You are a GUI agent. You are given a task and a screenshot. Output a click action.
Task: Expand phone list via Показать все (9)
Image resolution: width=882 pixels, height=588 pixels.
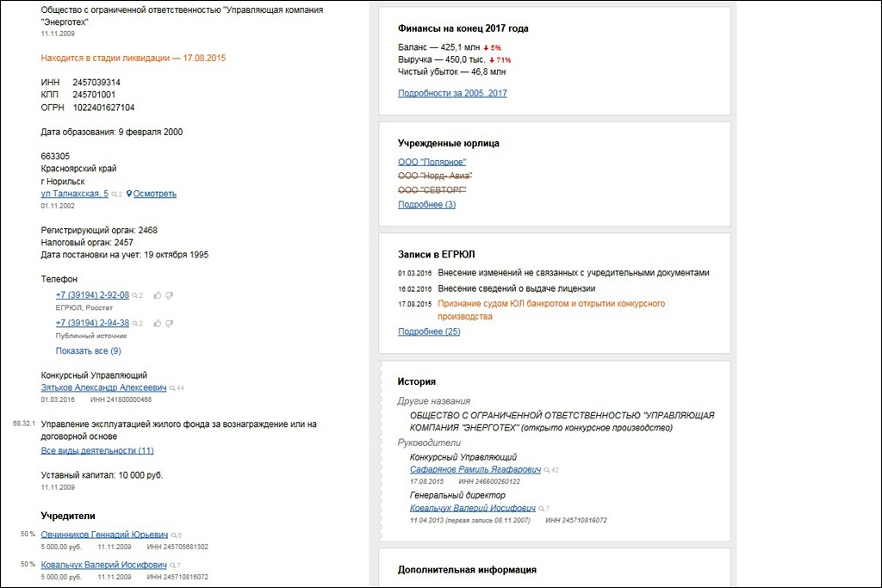(x=88, y=351)
